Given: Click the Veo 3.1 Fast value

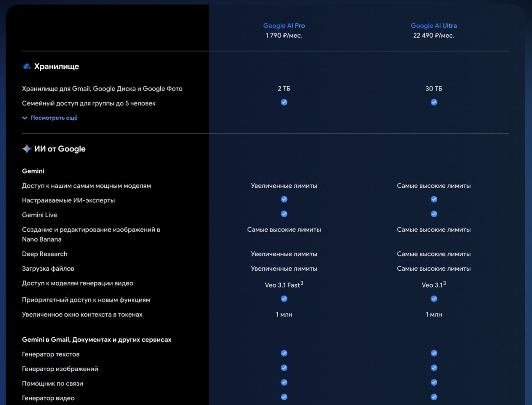Looking at the screenshot, I should (x=284, y=285).
